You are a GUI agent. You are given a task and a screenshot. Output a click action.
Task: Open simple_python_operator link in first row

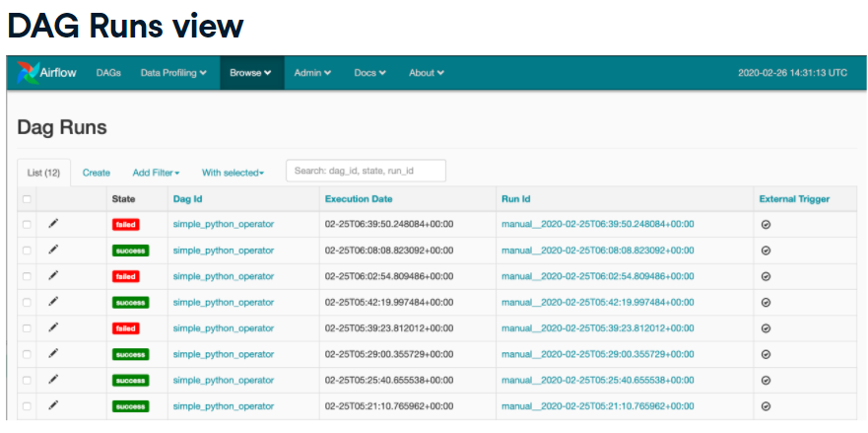pyautogui.click(x=223, y=224)
